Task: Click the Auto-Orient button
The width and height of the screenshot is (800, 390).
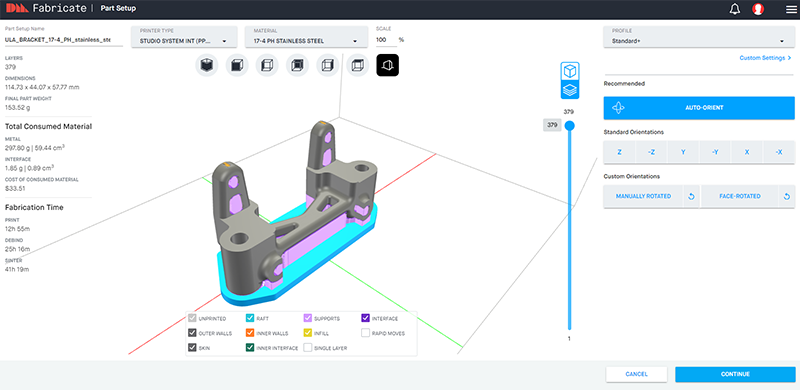Action: [x=699, y=108]
